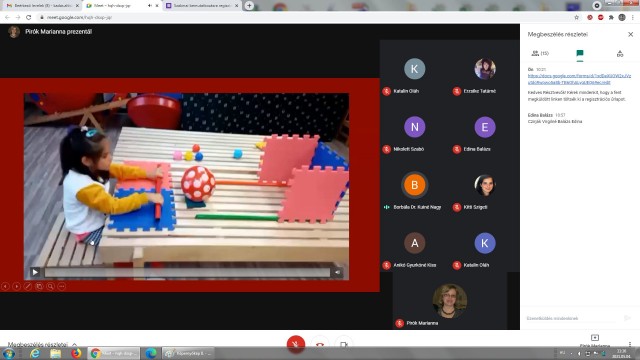
Task: Toggle the video volume speaker icon
Action: click(x=338, y=272)
